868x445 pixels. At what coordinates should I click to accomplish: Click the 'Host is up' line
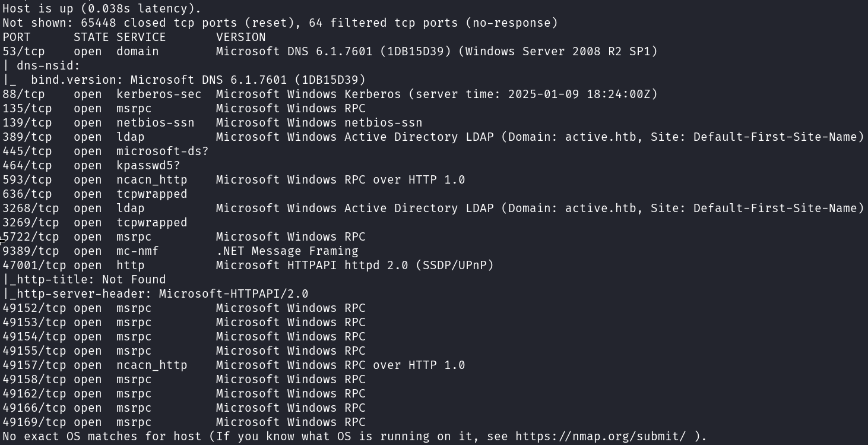(x=102, y=8)
